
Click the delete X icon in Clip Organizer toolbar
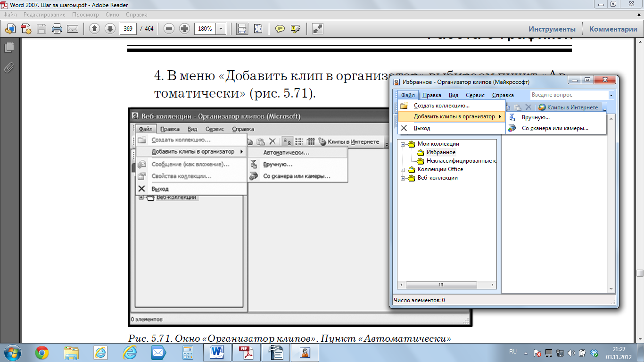tap(528, 107)
